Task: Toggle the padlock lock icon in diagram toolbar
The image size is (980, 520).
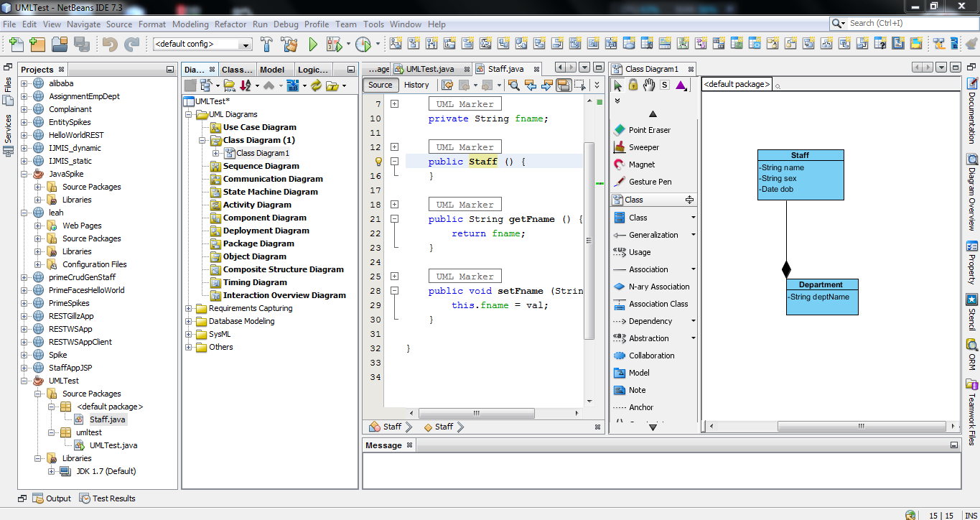Action: coord(633,85)
